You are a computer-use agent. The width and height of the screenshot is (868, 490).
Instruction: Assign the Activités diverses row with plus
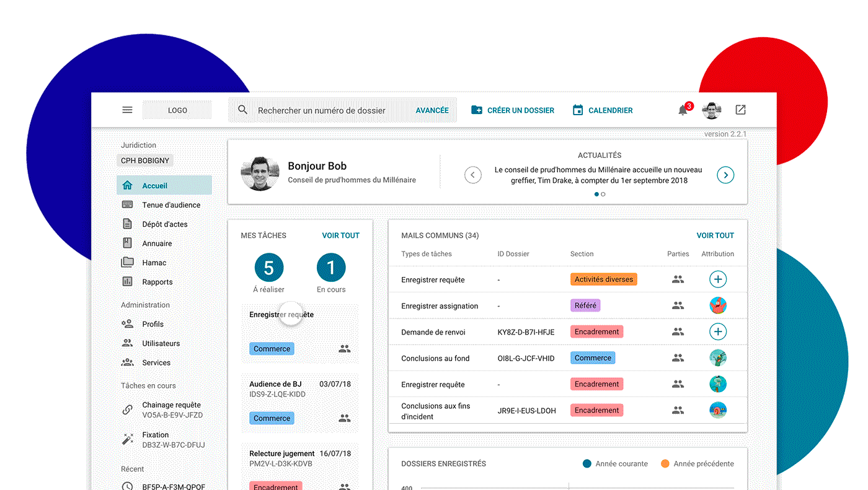pyautogui.click(x=718, y=279)
